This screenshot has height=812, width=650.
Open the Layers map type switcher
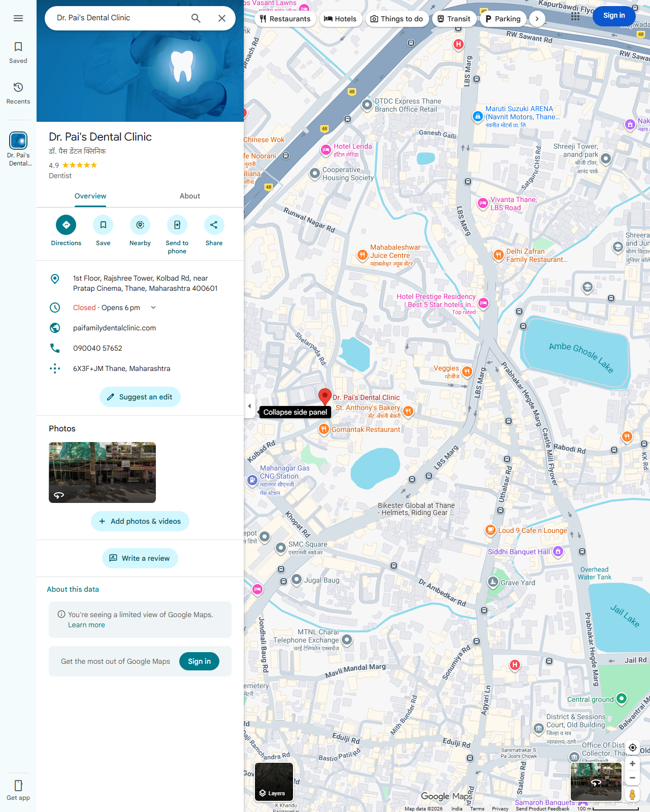point(274,782)
